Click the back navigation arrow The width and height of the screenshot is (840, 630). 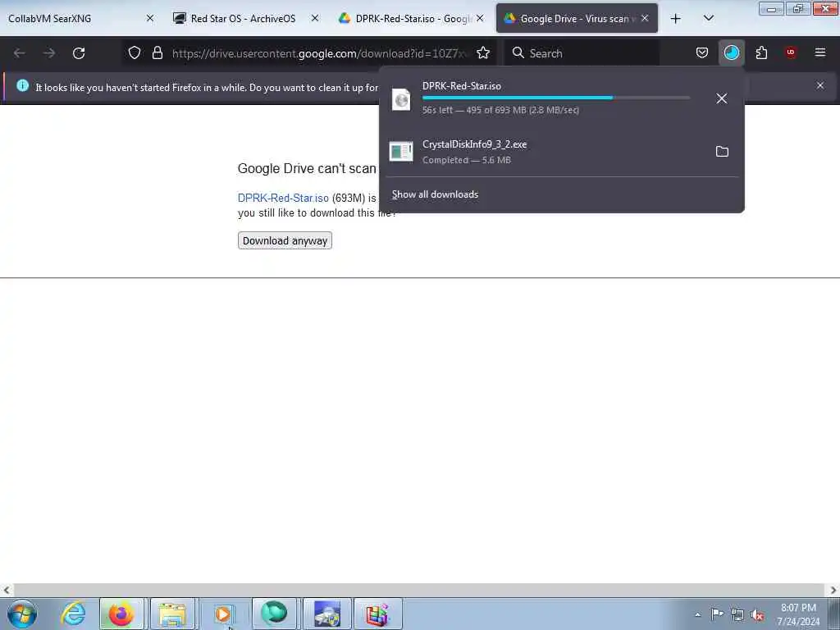tap(20, 53)
